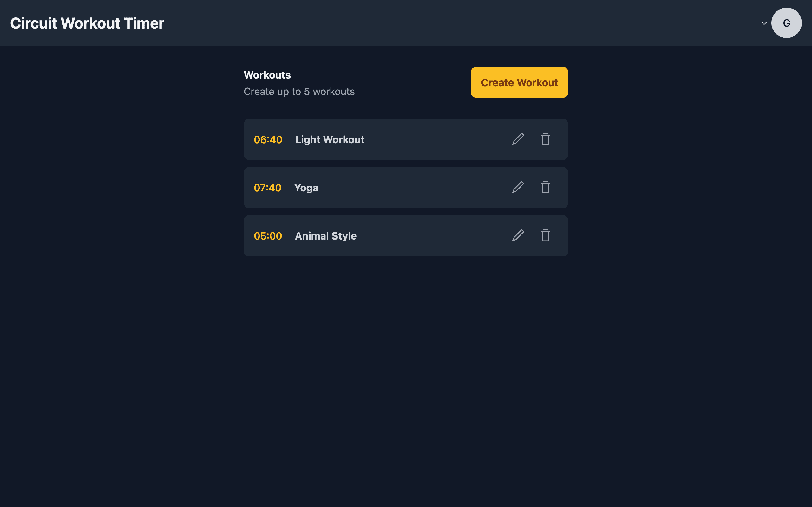Click the Light Workout timer label
The height and width of the screenshot is (507, 812).
click(x=268, y=139)
